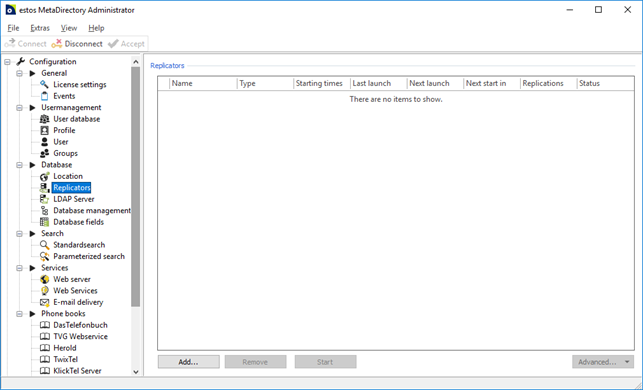Select the Groups icon in tree

(x=44, y=153)
